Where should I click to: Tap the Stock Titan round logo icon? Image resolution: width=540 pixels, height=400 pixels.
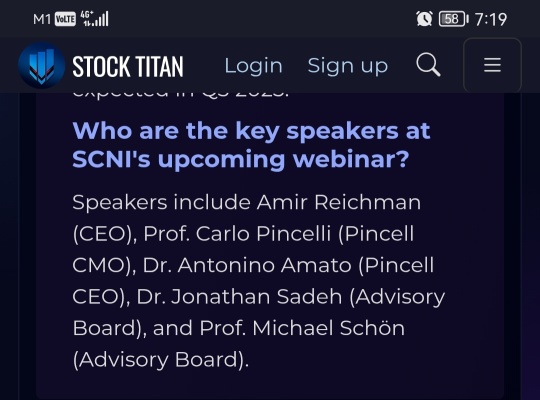pos(41,65)
